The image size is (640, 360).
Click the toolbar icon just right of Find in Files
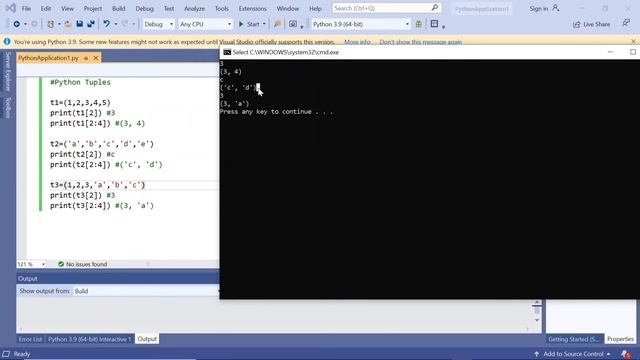[293, 24]
